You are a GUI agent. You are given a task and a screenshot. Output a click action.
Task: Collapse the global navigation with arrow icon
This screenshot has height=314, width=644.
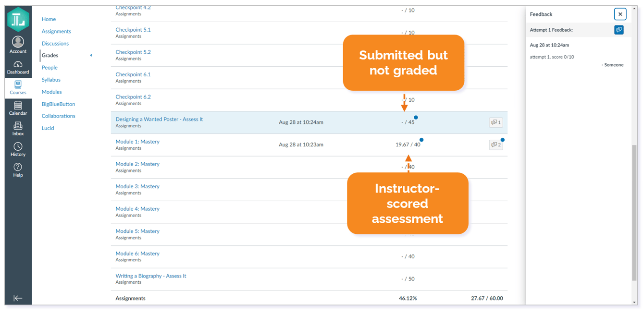[18, 298]
